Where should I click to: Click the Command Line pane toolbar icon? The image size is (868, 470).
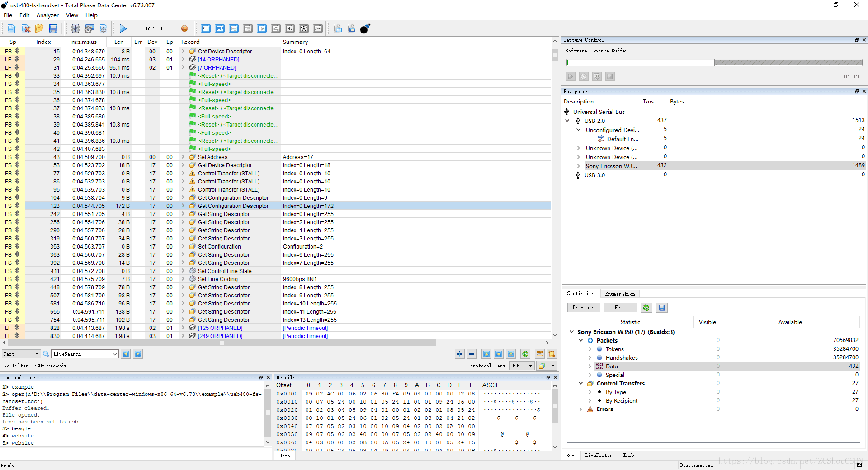click(x=206, y=29)
